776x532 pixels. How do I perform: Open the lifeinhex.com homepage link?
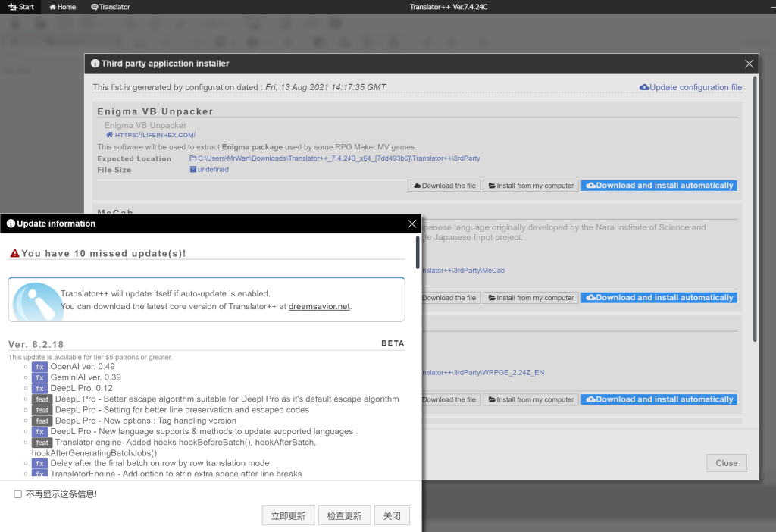point(151,135)
